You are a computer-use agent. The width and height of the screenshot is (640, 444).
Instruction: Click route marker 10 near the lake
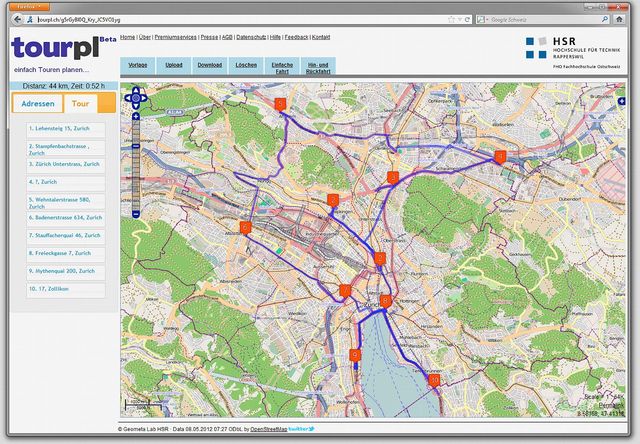434,380
